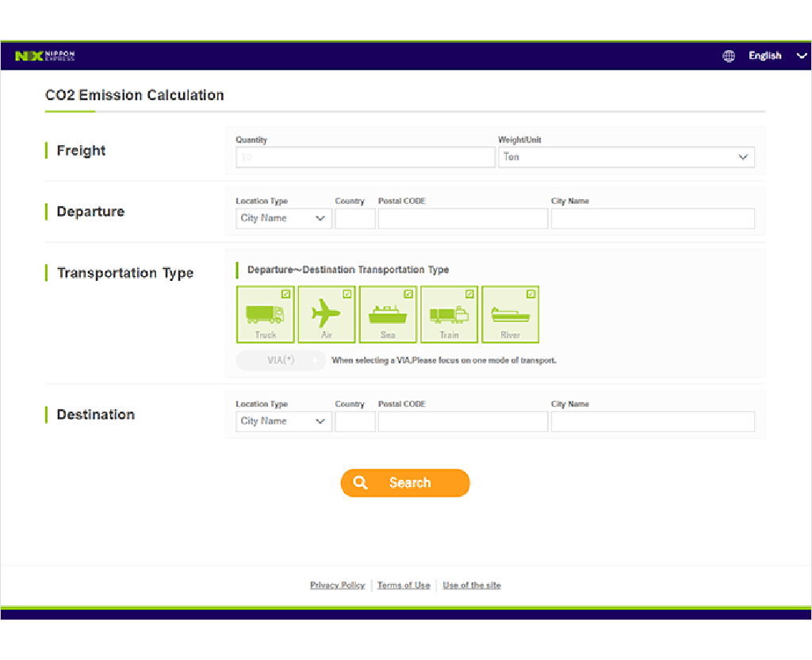
Task: Select the Train transport icon
Action: pyautogui.click(x=449, y=313)
